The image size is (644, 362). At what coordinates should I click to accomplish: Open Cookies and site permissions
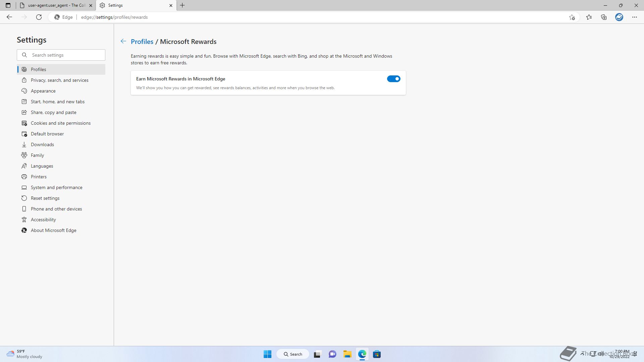tap(61, 123)
